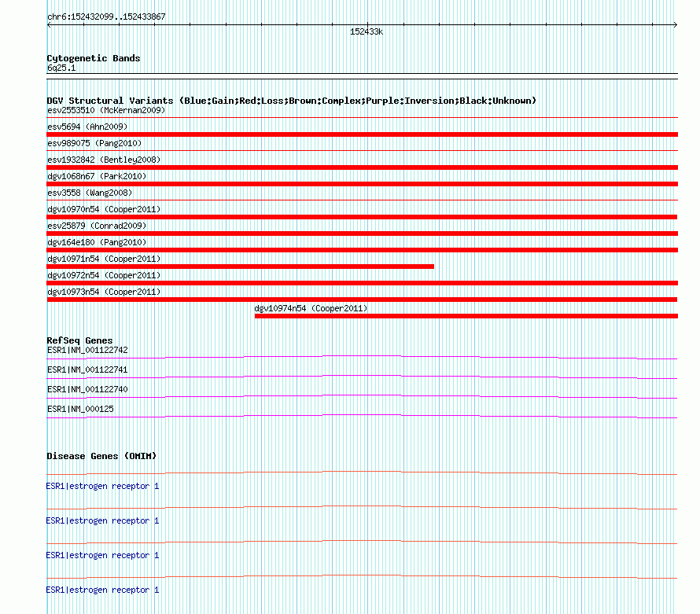The width and height of the screenshot is (700, 614).
Task: Click ESR1|NM_001122741 RefSeq transcript label
Action: click(87, 370)
